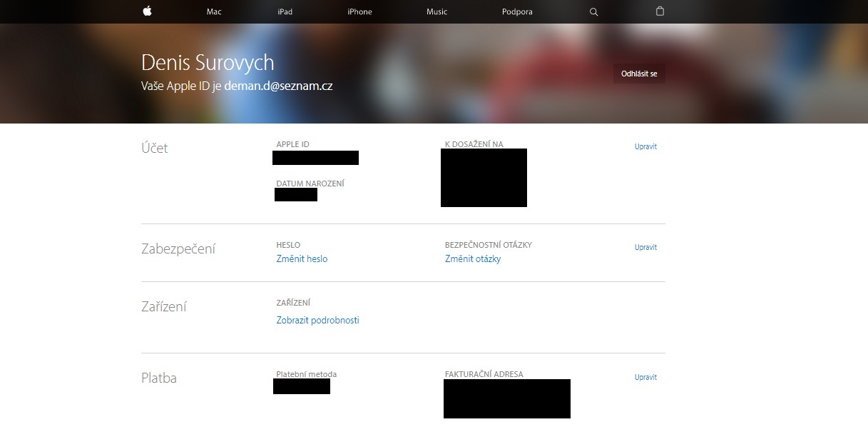
Task: Click the Zabezpečení section heading
Action: coord(178,249)
